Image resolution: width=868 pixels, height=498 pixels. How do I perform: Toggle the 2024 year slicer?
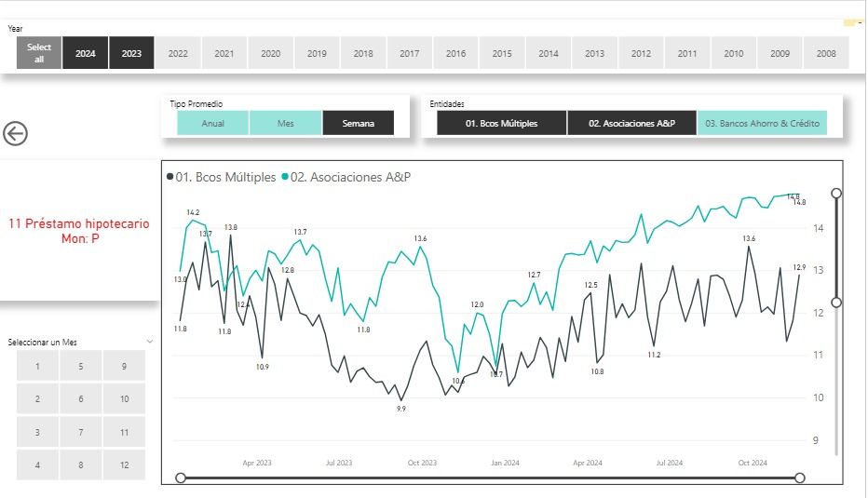tap(86, 53)
